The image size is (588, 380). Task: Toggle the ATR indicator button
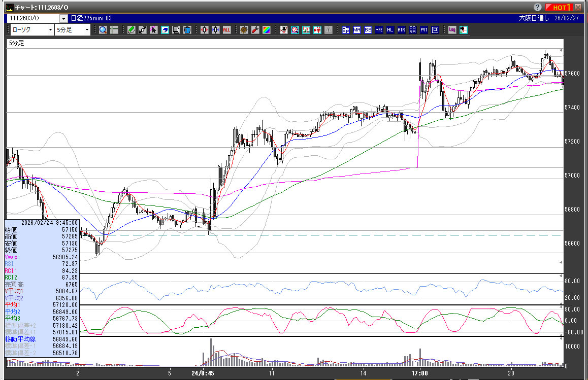pyautogui.click(x=402, y=30)
